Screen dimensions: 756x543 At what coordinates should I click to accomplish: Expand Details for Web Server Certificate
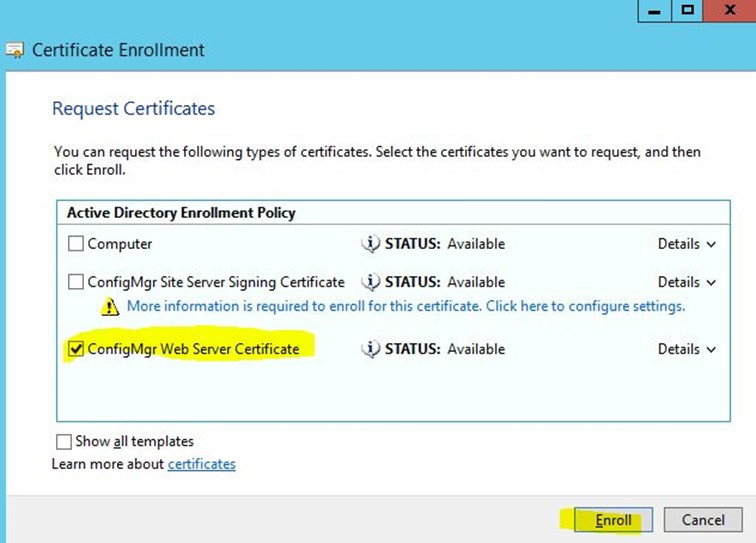coord(687,349)
